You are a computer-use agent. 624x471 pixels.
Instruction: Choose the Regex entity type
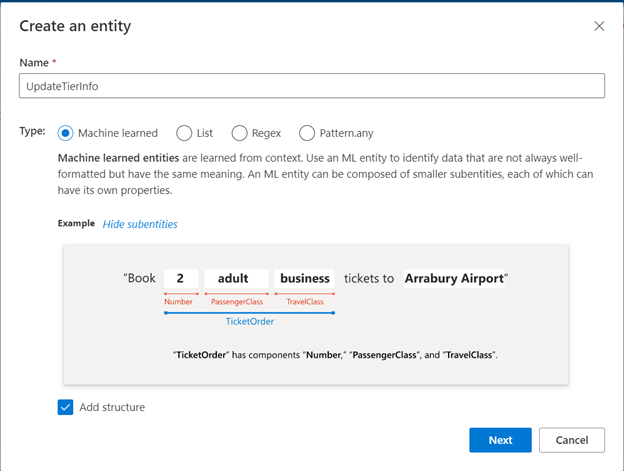pos(239,133)
